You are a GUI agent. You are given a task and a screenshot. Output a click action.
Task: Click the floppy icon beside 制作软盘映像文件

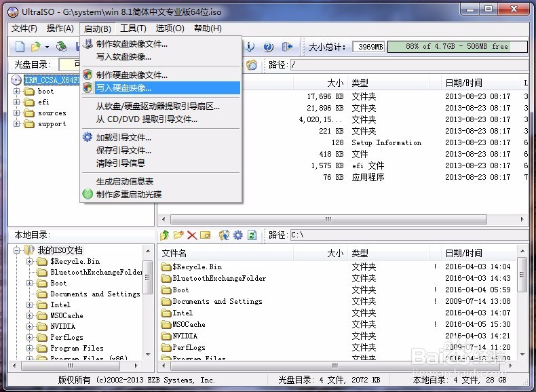tap(88, 44)
